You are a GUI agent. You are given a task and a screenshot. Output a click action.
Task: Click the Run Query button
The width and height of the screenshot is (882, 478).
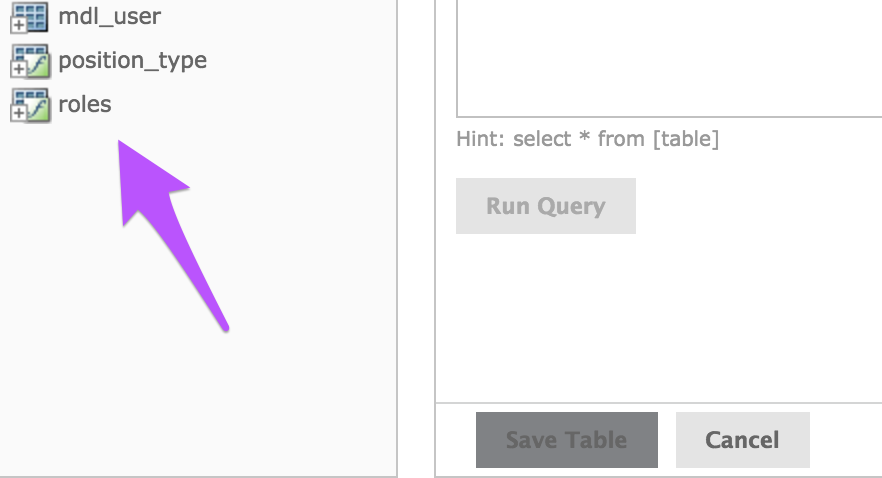[x=546, y=206]
